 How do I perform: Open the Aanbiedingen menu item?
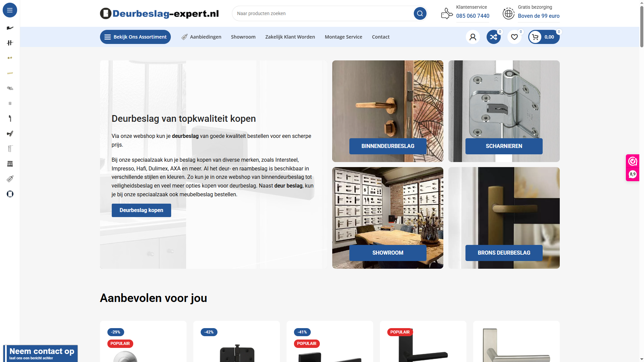[201, 37]
